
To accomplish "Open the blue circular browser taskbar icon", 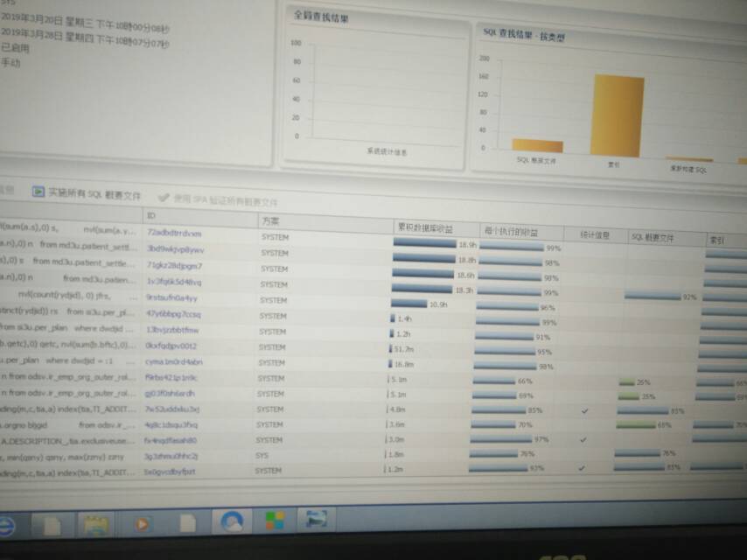I will pos(232,521).
